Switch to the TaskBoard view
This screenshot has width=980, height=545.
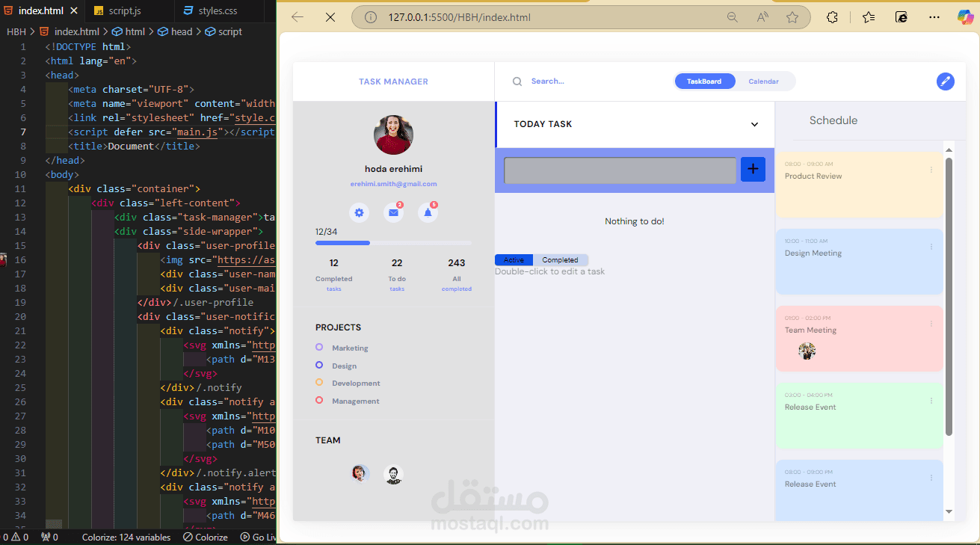(x=704, y=81)
